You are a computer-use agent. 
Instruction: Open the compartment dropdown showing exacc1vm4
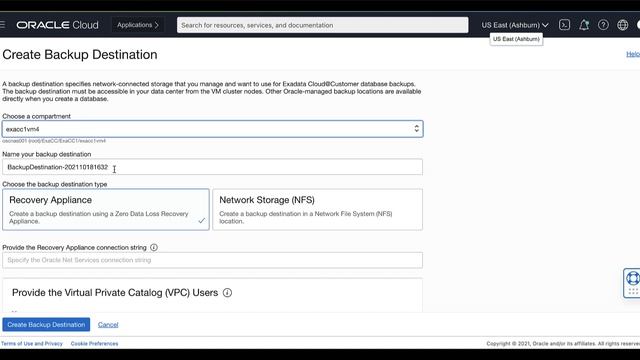212,129
